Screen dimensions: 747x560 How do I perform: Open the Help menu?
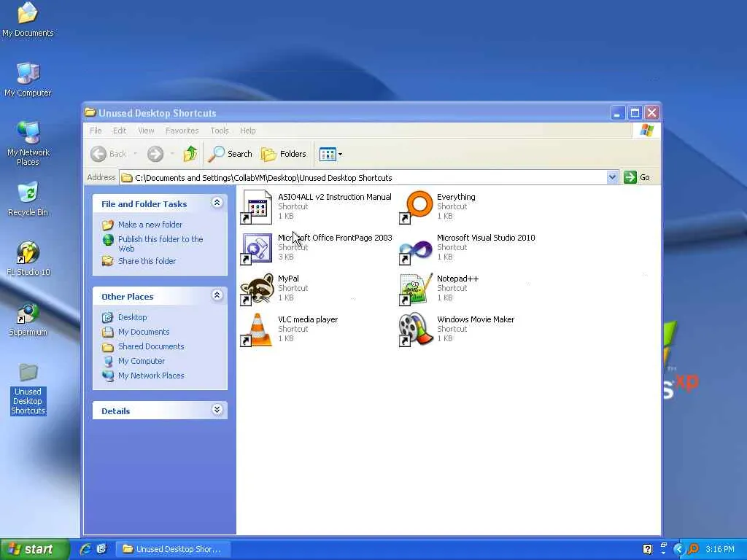point(248,131)
